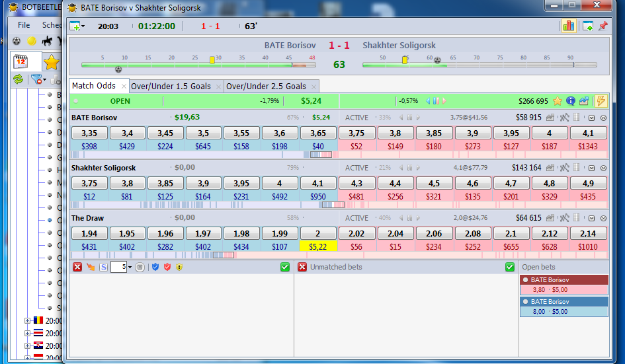Click the red shield icon
This screenshot has height=364, width=625.
click(x=167, y=267)
